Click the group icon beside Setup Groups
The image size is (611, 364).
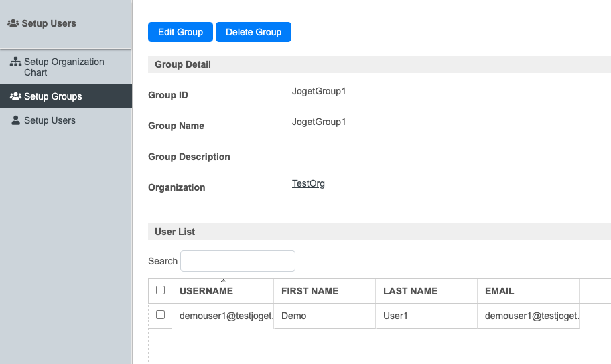pyautogui.click(x=15, y=96)
